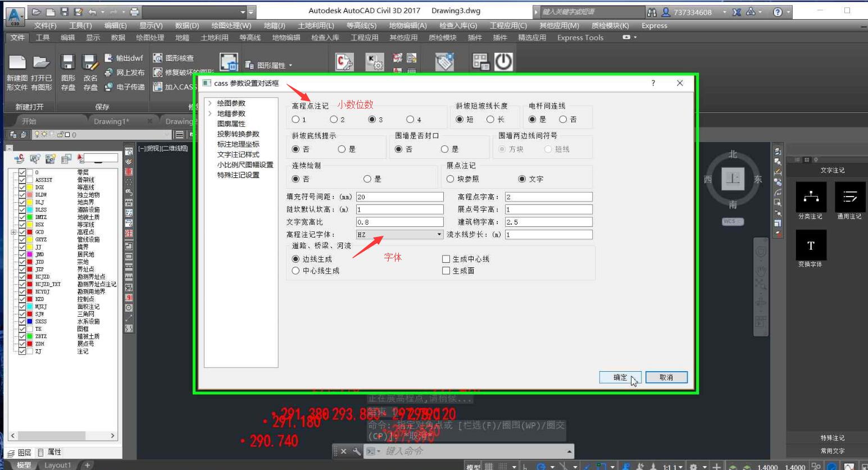Image resolution: width=868 pixels, height=470 pixels.
Task: Click the 图形核查 check icon
Action: (x=158, y=58)
